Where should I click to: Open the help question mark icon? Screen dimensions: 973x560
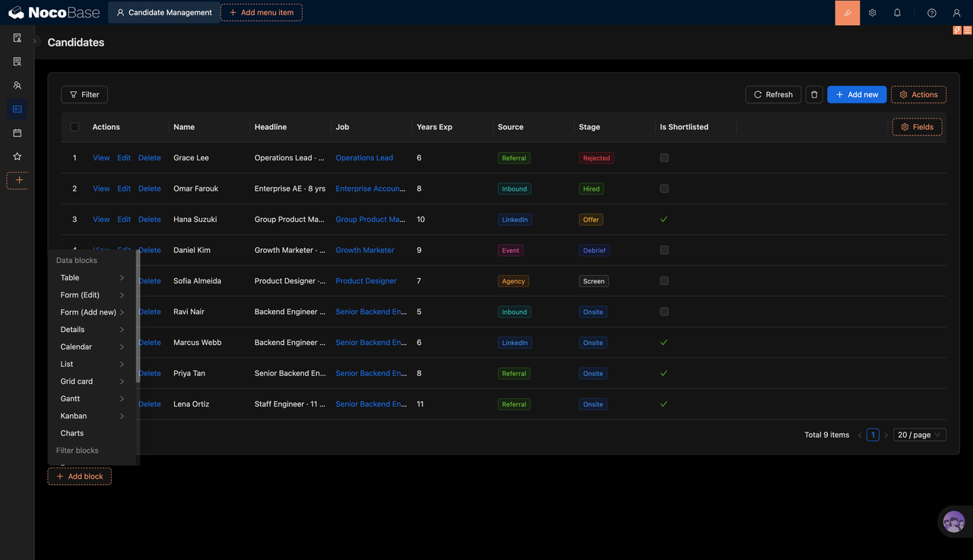coord(932,13)
